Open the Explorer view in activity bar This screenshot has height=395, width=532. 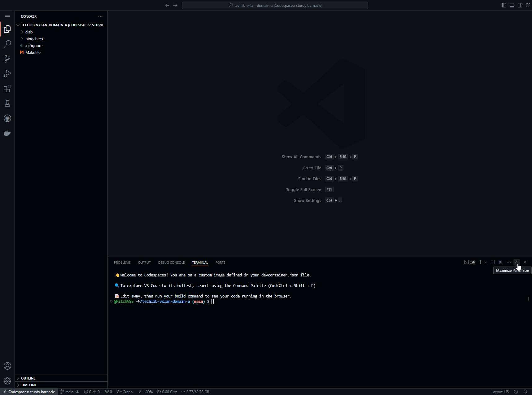[x=7, y=29]
